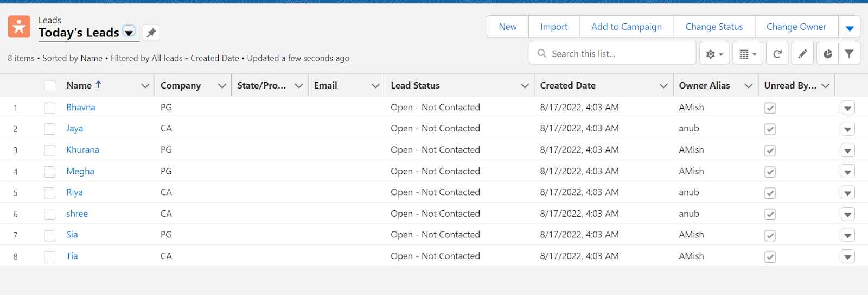This screenshot has width=868, height=295.
Task: Click the New lead button
Action: coord(508,27)
